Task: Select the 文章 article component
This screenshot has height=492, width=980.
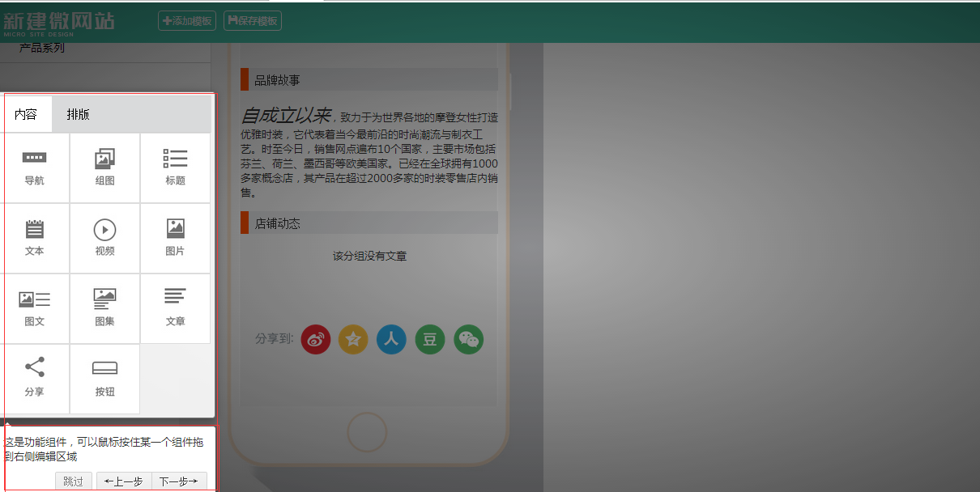Action: coord(176,309)
